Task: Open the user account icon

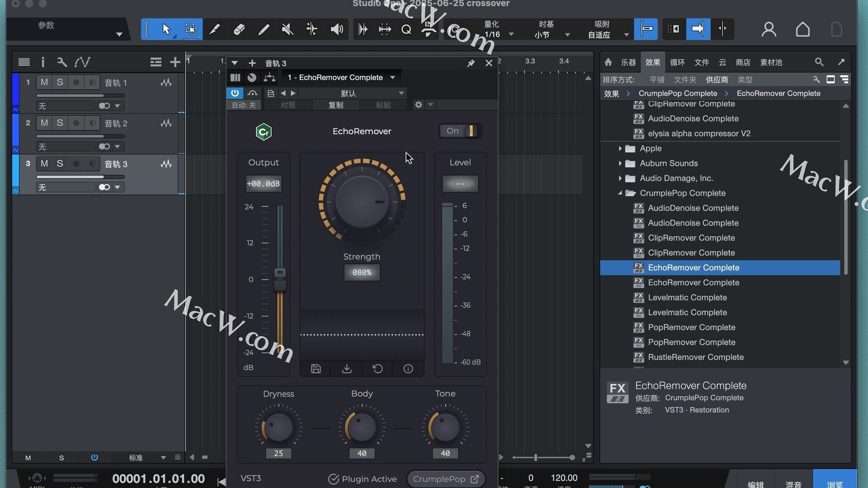Action: click(769, 29)
